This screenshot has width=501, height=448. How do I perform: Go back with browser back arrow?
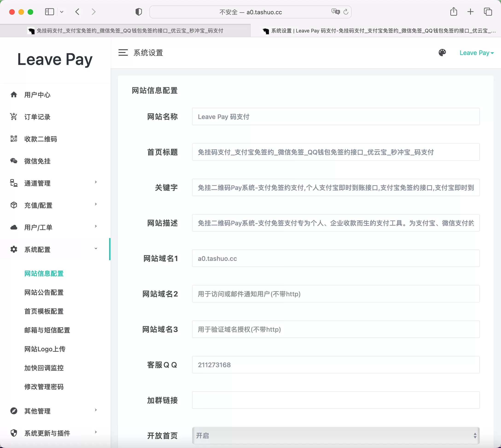pos(77,12)
